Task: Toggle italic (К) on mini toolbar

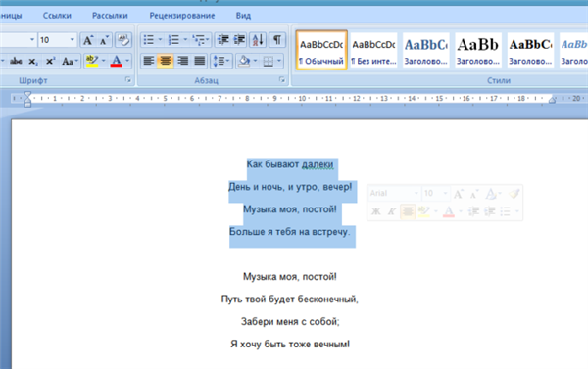Action: pos(391,211)
